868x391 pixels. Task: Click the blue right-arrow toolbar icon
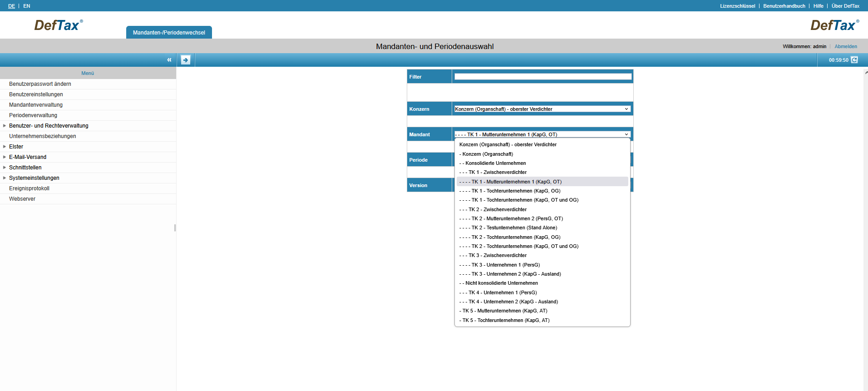185,60
